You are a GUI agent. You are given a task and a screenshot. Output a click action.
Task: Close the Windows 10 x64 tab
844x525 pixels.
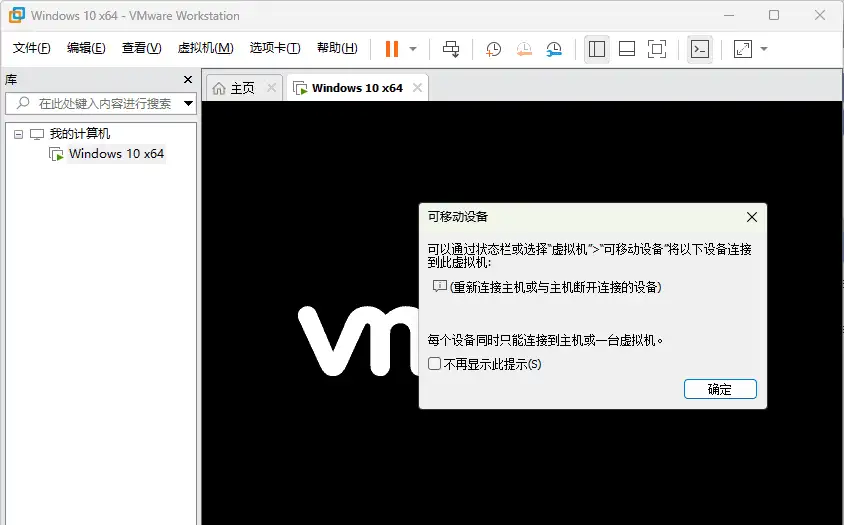[x=417, y=88]
